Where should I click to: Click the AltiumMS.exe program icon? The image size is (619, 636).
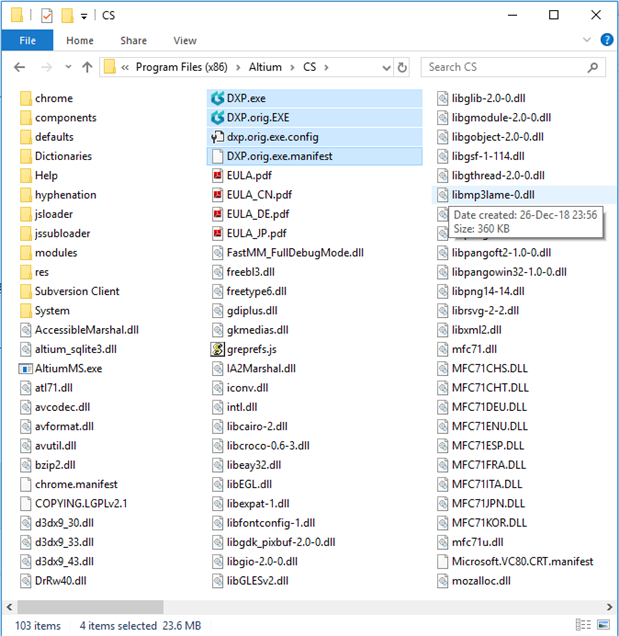(26, 369)
